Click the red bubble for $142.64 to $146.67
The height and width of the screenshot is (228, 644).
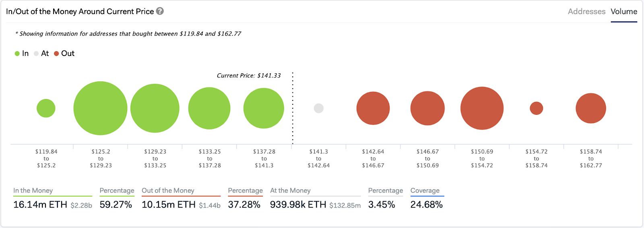tap(373, 108)
